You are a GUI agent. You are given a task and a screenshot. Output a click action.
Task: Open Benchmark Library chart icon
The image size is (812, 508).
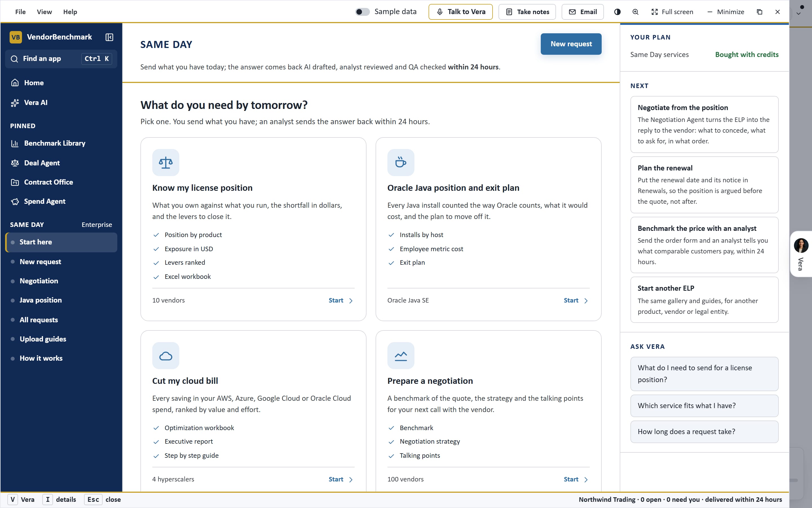tap(15, 143)
